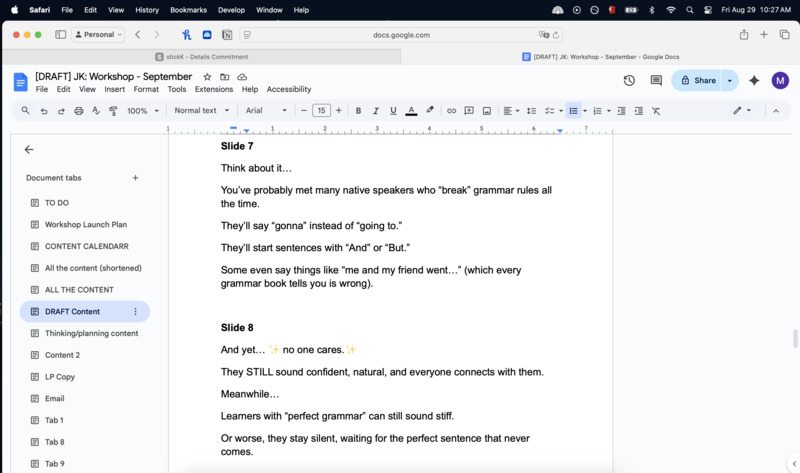The height and width of the screenshot is (473, 800).
Task: Open Accessibility menu
Action: [x=289, y=89]
